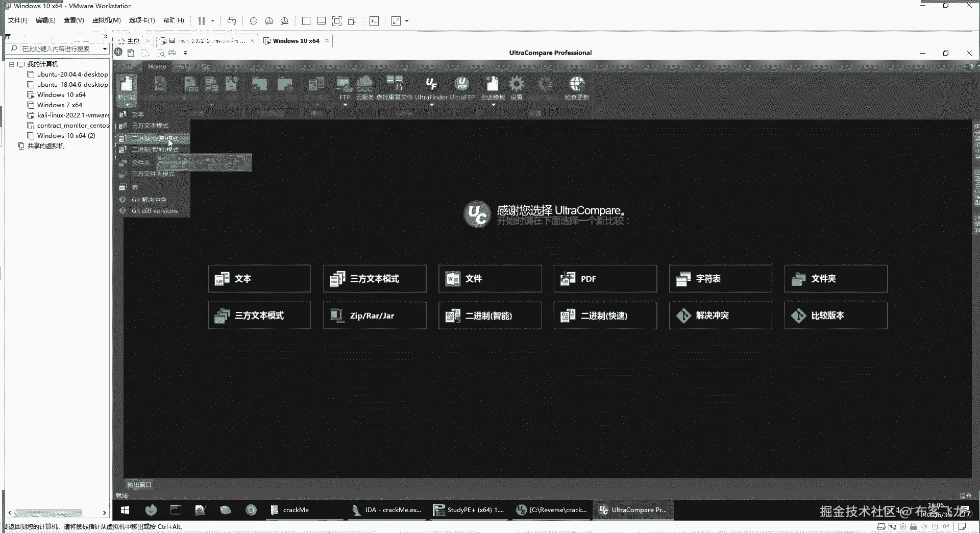The width and height of the screenshot is (980, 533).
Task: Switch to StudyPE+ in taskbar
Action: pyautogui.click(x=469, y=510)
